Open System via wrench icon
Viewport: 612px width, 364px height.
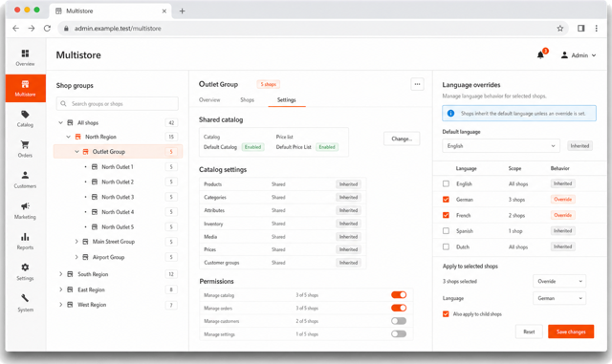25,298
